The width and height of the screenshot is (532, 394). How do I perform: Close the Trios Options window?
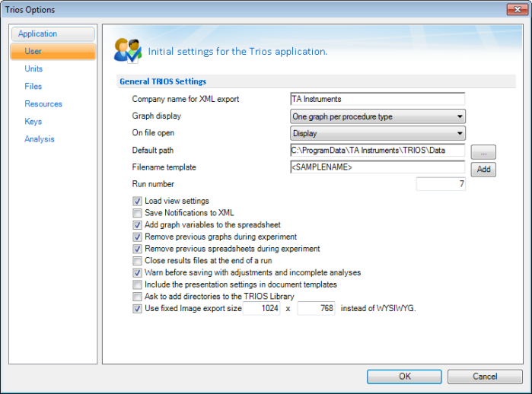pyautogui.click(x=518, y=9)
